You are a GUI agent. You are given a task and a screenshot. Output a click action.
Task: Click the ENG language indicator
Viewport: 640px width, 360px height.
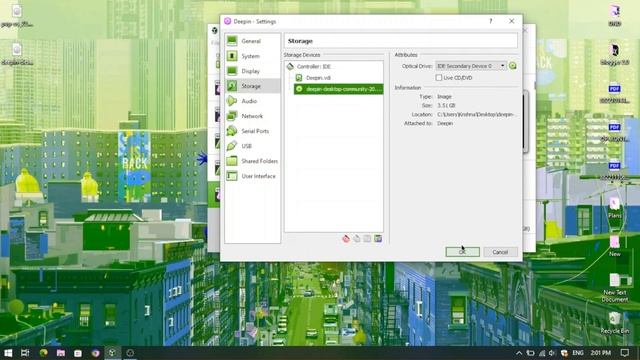coord(578,353)
